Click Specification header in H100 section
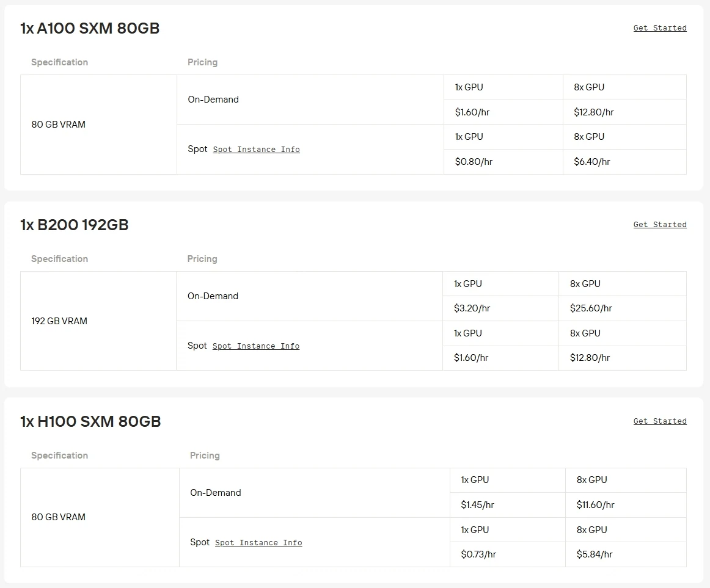 coord(60,456)
